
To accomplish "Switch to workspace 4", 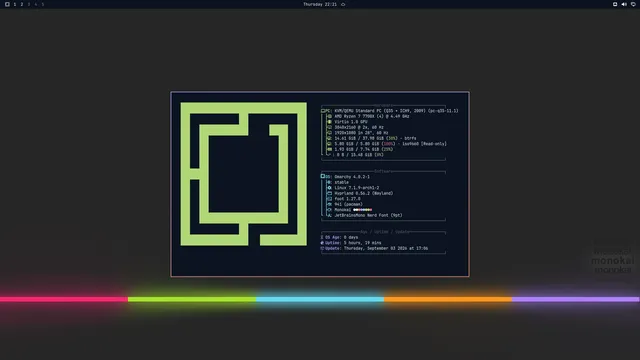I will point(36,4).
